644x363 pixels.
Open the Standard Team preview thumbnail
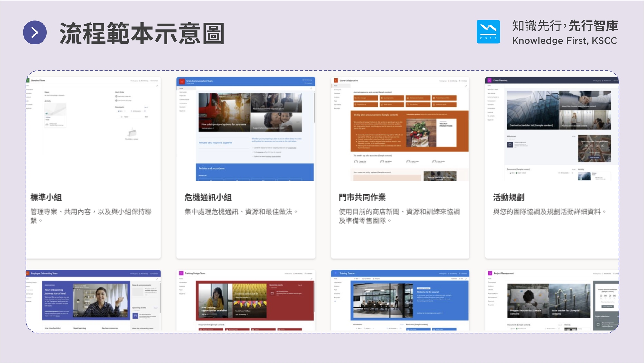[93, 129]
